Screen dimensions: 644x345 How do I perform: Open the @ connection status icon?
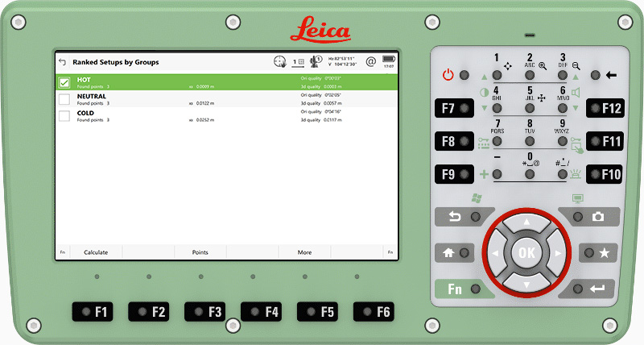pos(370,61)
